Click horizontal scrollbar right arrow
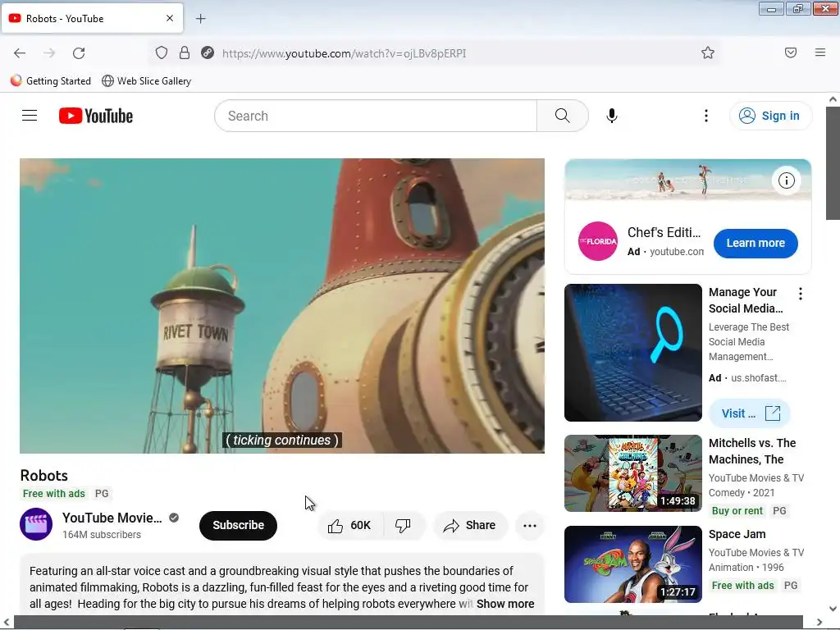Screen dimensions: 840x630 coord(819,622)
